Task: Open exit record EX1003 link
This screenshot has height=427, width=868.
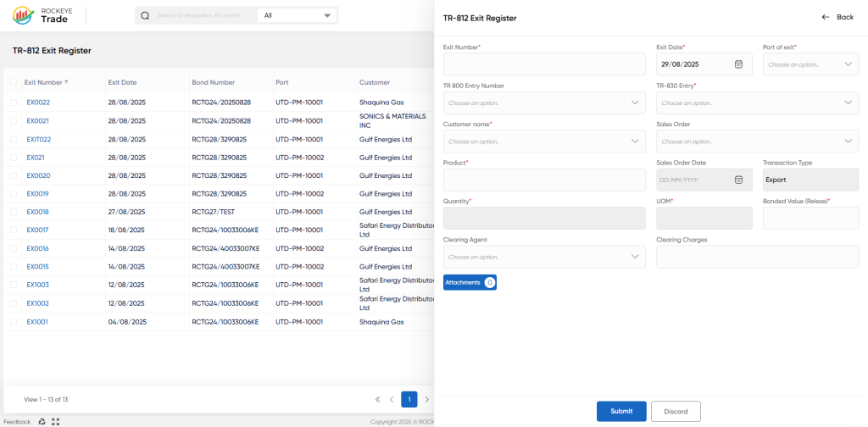Action: (37, 285)
